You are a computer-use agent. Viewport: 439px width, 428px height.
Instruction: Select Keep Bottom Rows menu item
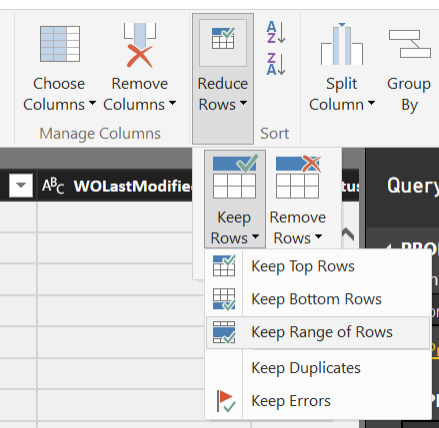[x=318, y=299]
